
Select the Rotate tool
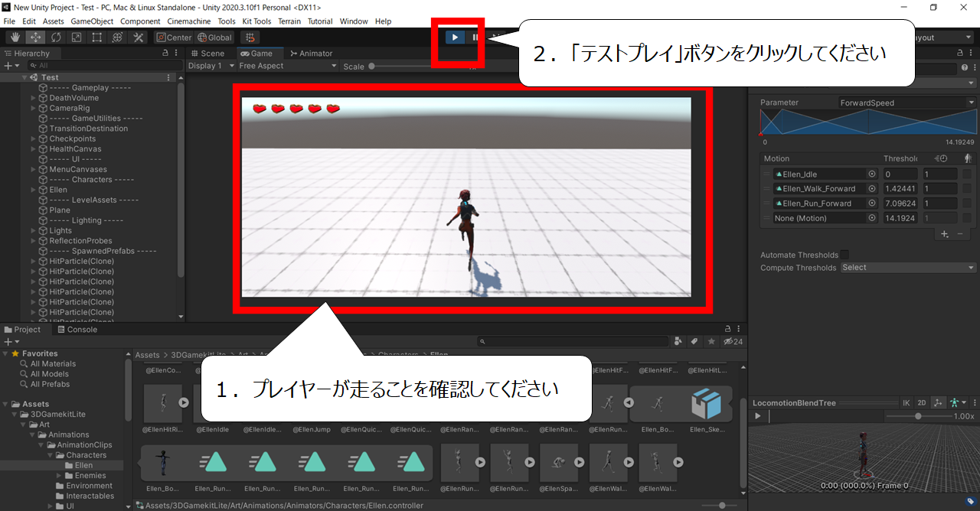click(56, 37)
